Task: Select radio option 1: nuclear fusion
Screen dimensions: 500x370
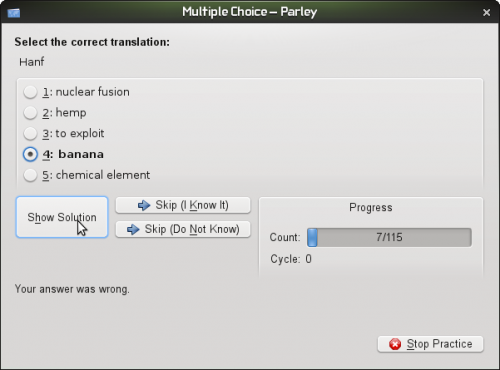Action: coord(30,92)
